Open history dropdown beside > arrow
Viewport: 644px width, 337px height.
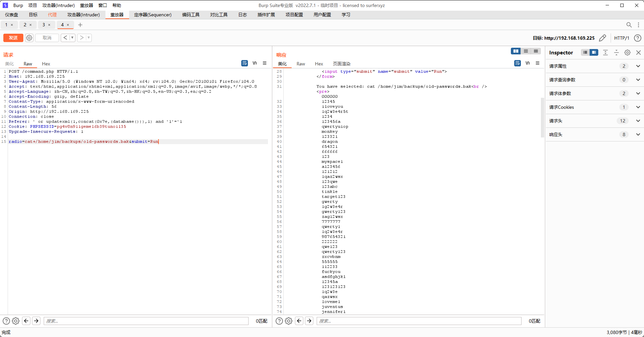click(89, 38)
